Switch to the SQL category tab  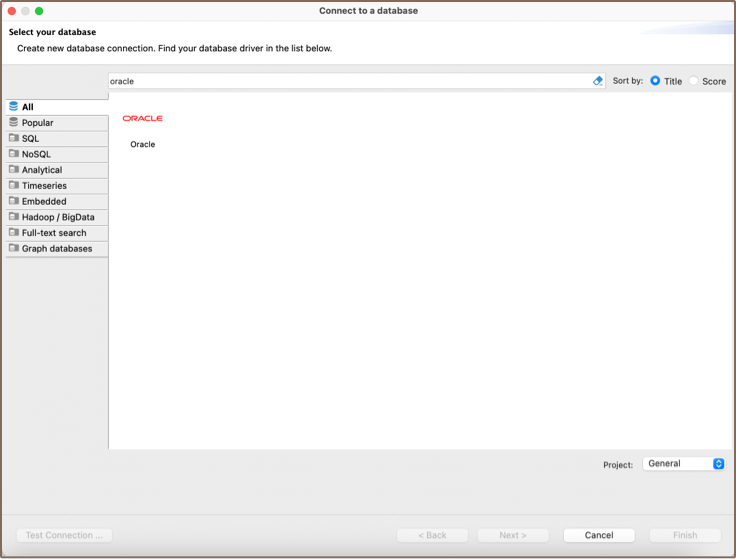point(57,138)
